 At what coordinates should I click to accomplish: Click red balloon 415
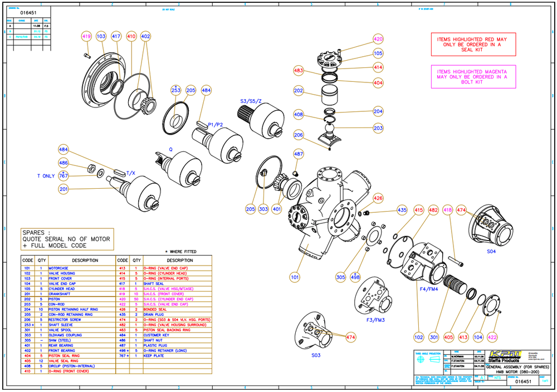(x=419, y=210)
